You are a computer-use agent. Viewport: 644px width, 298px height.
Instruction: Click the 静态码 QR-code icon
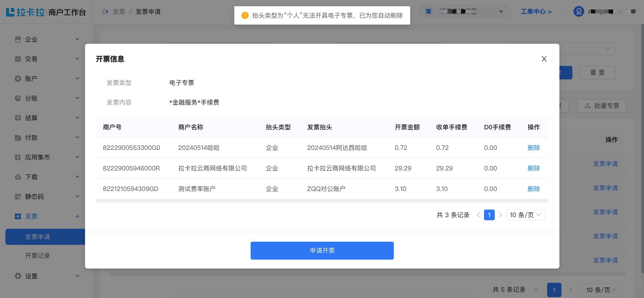[17, 196]
